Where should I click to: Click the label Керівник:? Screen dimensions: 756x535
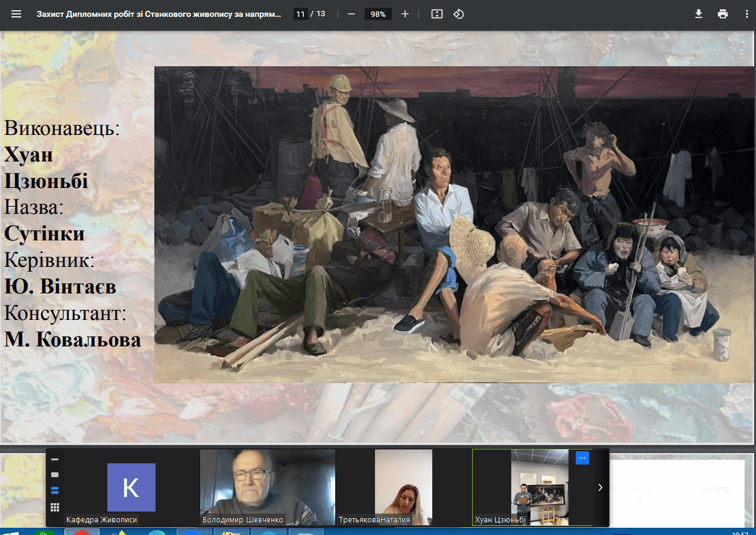click(49, 260)
